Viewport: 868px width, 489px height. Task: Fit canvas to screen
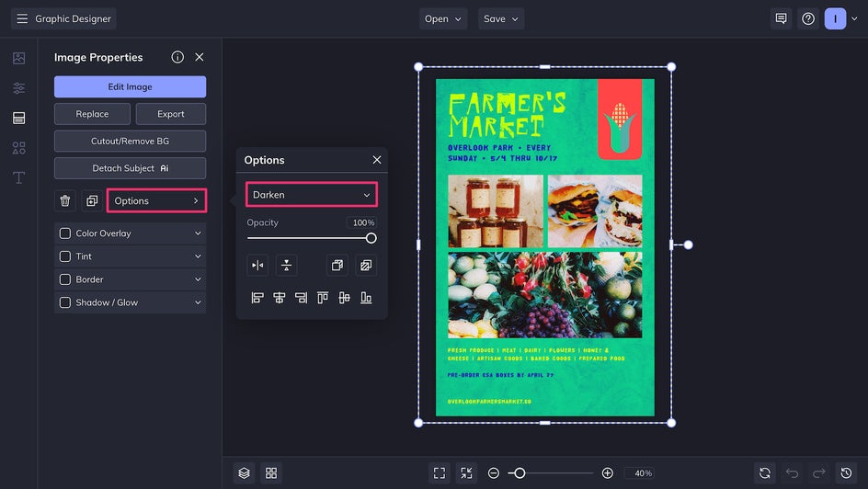coord(440,473)
